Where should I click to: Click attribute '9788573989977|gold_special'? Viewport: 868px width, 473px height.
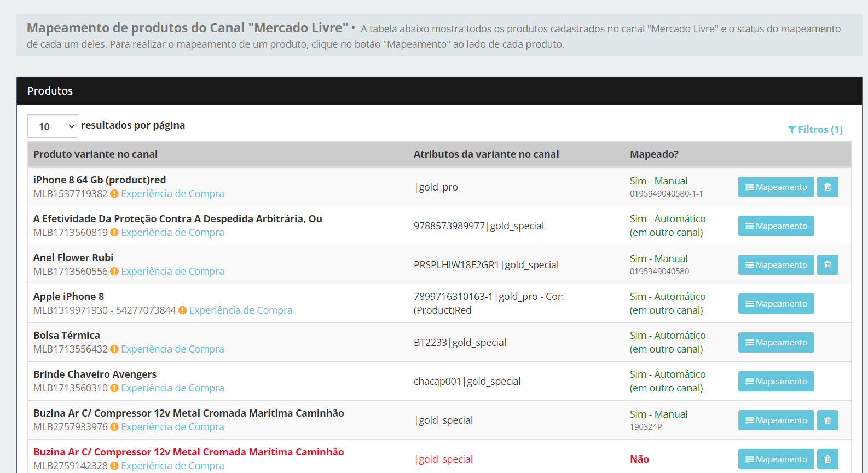coord(479,226)
